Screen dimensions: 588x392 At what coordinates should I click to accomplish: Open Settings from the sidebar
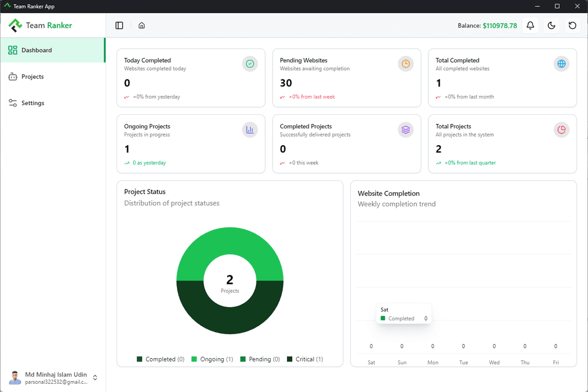(x=33, y=103)
